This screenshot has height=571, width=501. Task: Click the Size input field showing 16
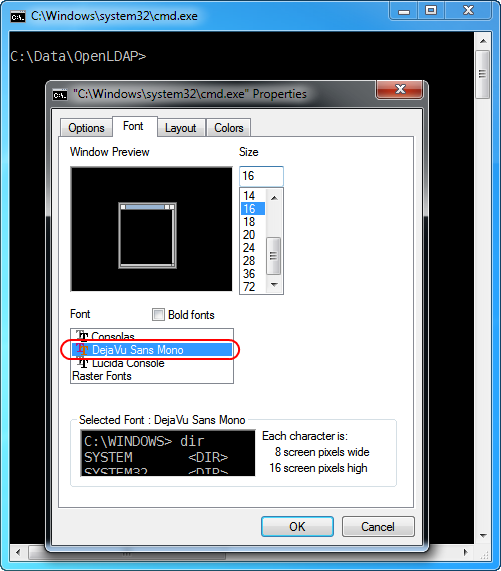261,176
